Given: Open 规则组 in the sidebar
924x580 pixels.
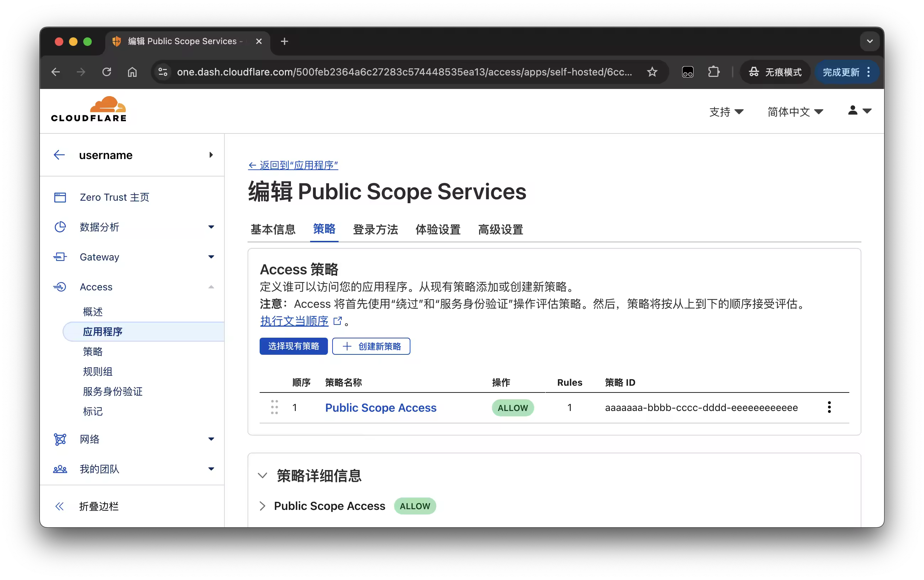Looking at the screenshot, I should [98, 371].
